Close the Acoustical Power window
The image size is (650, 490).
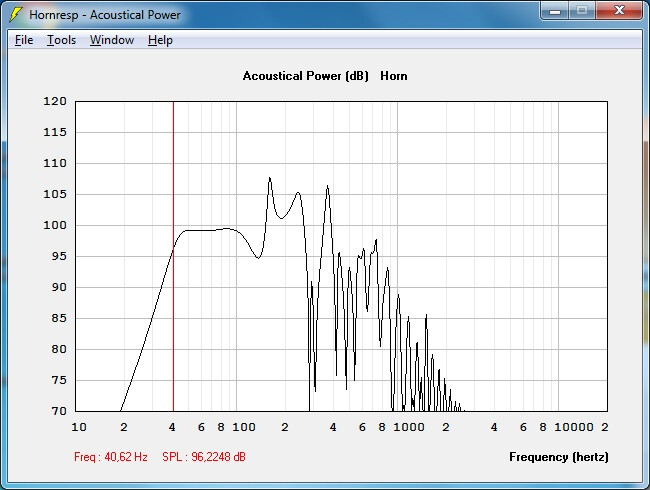(x=619, y=11)
